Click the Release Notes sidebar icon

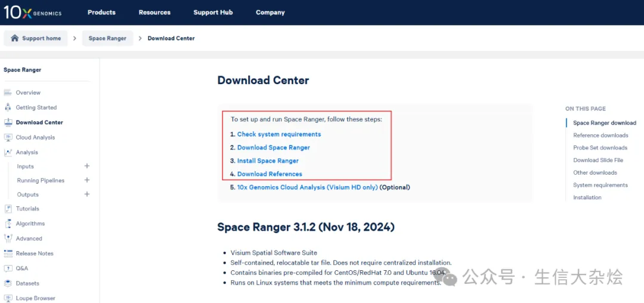(x=8, y=253)
